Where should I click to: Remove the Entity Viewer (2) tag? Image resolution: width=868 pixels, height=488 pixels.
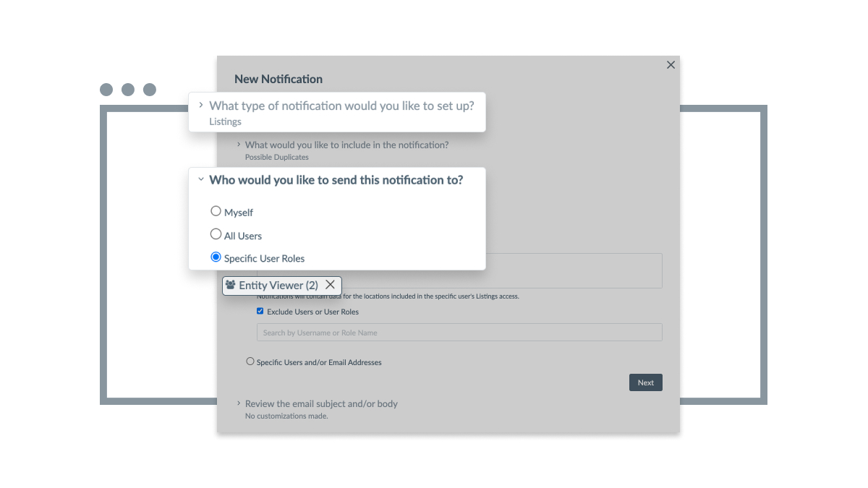point(330,285)
